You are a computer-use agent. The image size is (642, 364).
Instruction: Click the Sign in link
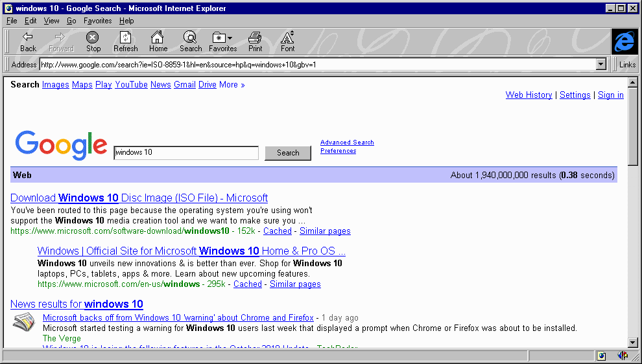coord(610,95)
